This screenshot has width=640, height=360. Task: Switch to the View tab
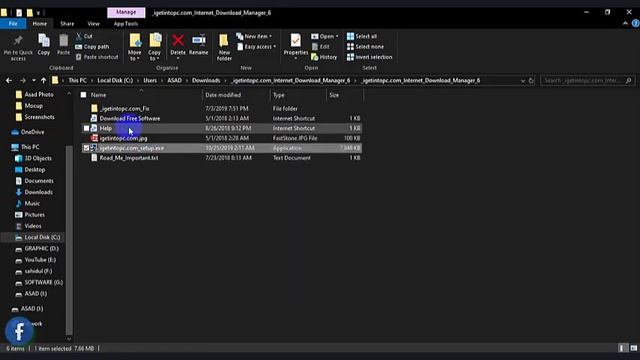pyautogui.click(x=93, y=24)
